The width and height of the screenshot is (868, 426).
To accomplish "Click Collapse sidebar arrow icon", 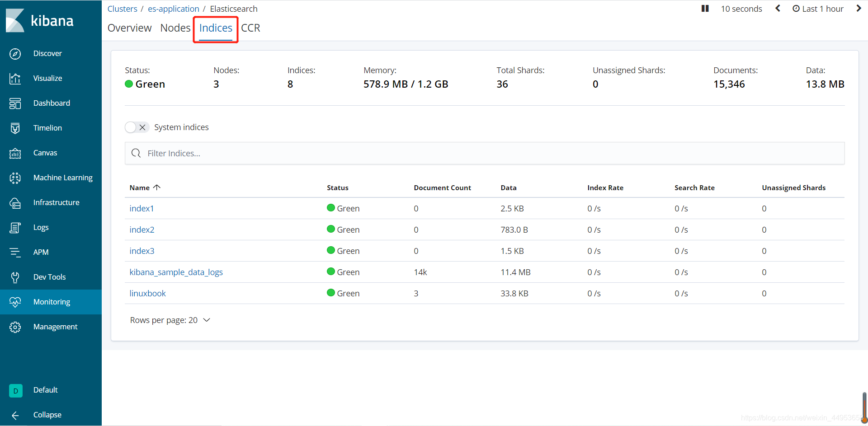I will click(x=15, y=415).
